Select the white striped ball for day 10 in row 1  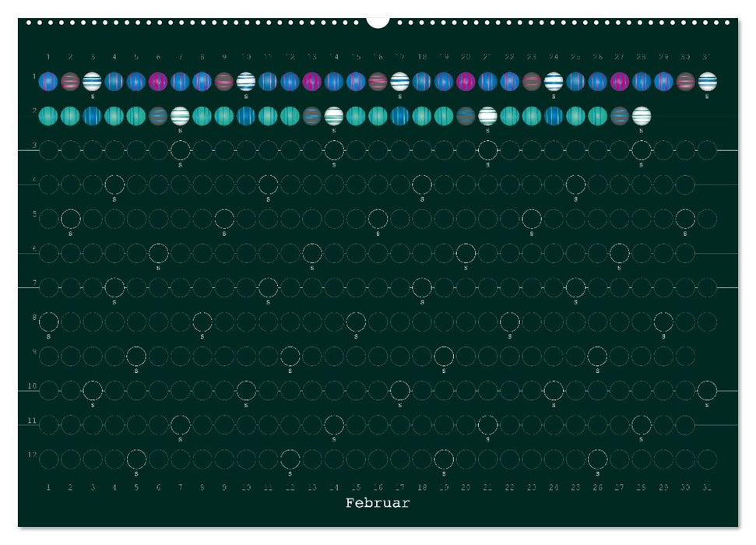[246, 82]
